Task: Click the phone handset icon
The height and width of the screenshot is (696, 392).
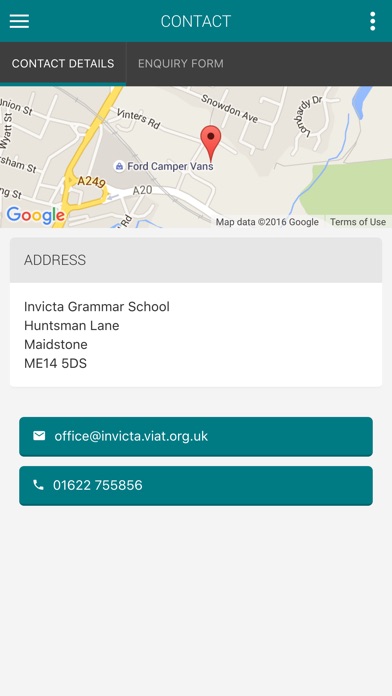Action: pyautogui.click(x=39, y=485)
